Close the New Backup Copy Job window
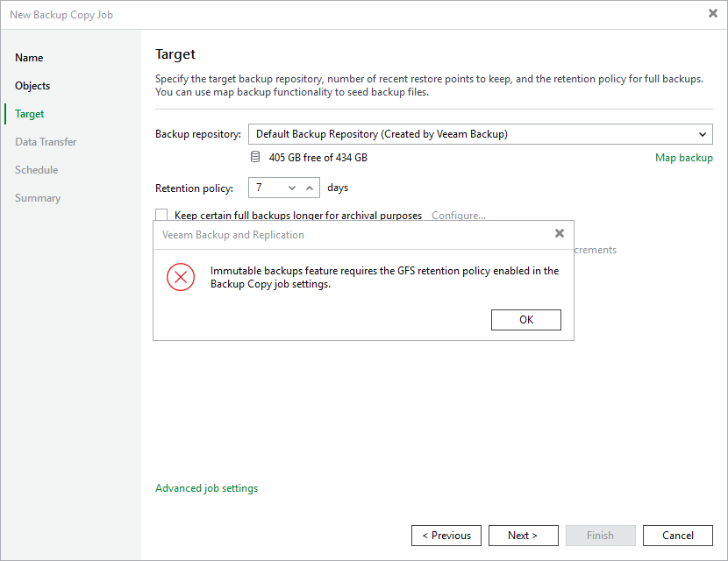This screenshot has width=728, height=561. (x=713, y=13)
